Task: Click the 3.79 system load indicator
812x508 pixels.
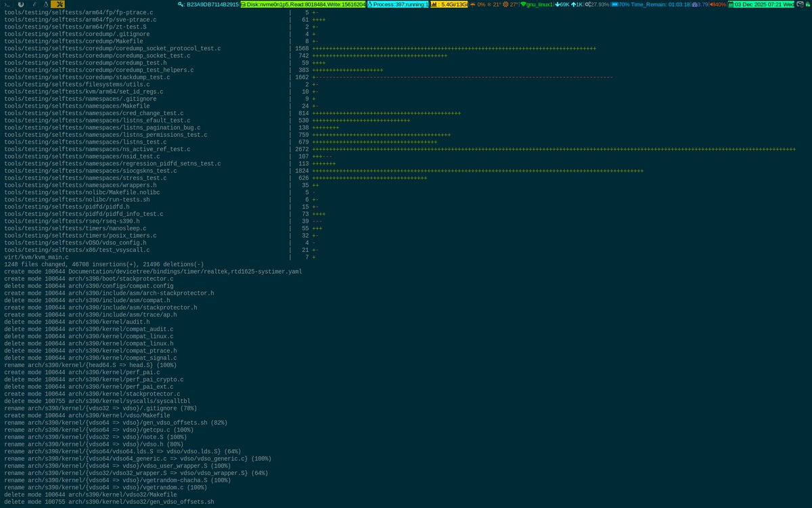Action: tap(700, 4)
